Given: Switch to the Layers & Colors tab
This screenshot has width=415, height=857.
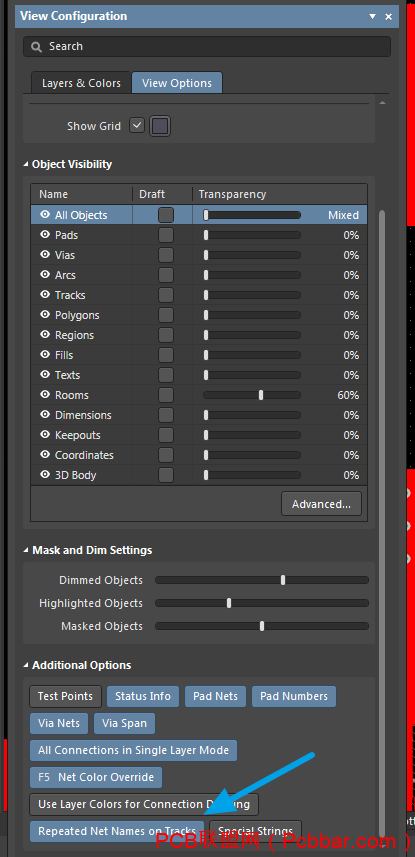Looking at the screenshot, I should (81, 83).
